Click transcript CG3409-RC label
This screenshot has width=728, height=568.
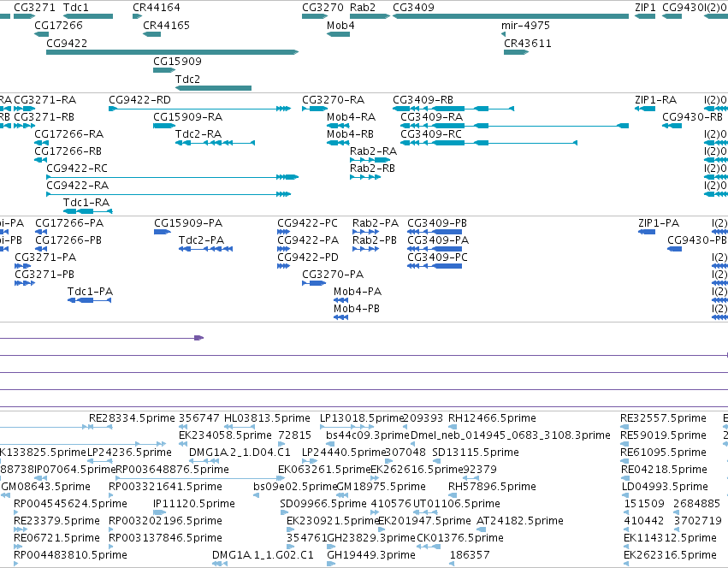click(431, 133)
